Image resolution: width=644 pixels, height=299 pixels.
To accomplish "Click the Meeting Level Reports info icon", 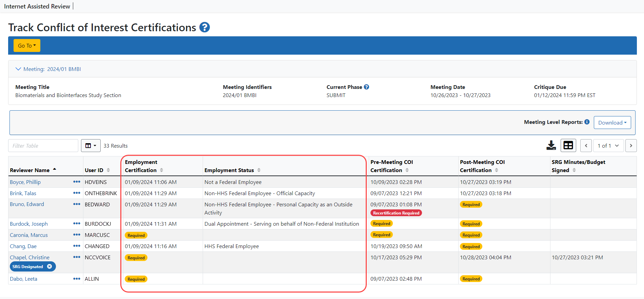I will tap(587, 122).
